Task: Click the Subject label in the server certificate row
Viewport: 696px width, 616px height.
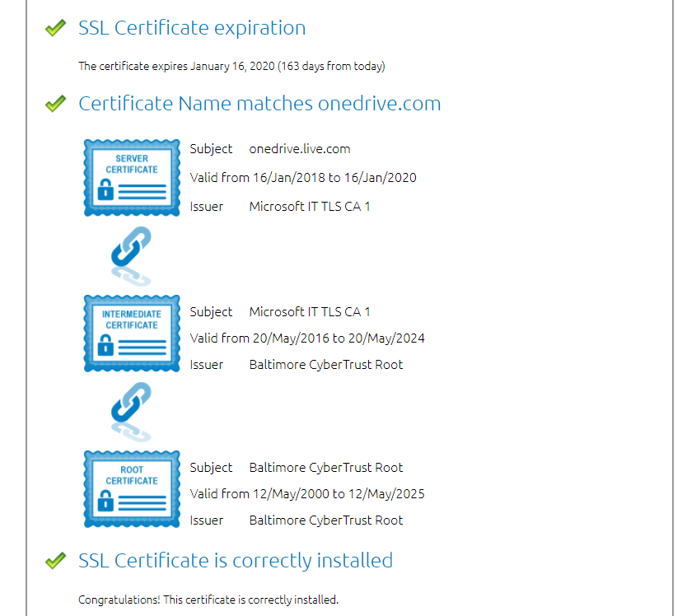Action: (211, 149)
